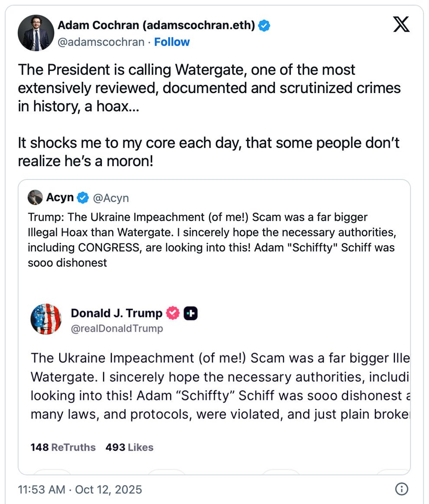This screenshot has height=504, width=429.
Task: Click the black plus badge beside Trump's name
Action: click(191, 313)
